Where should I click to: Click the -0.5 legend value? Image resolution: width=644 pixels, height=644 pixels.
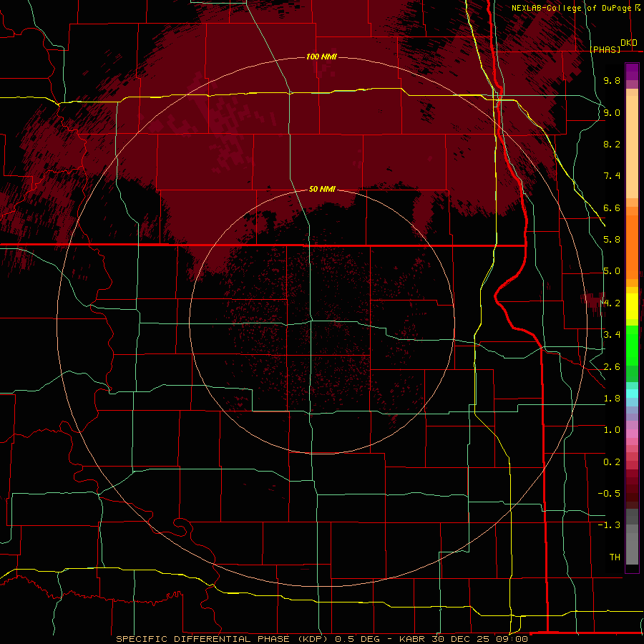(x=609, y=494)
